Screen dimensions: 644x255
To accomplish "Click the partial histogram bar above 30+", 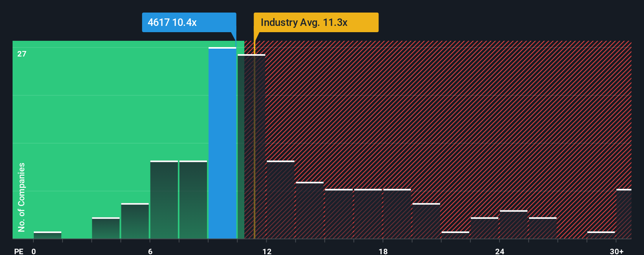I will (x=624, y=214).
